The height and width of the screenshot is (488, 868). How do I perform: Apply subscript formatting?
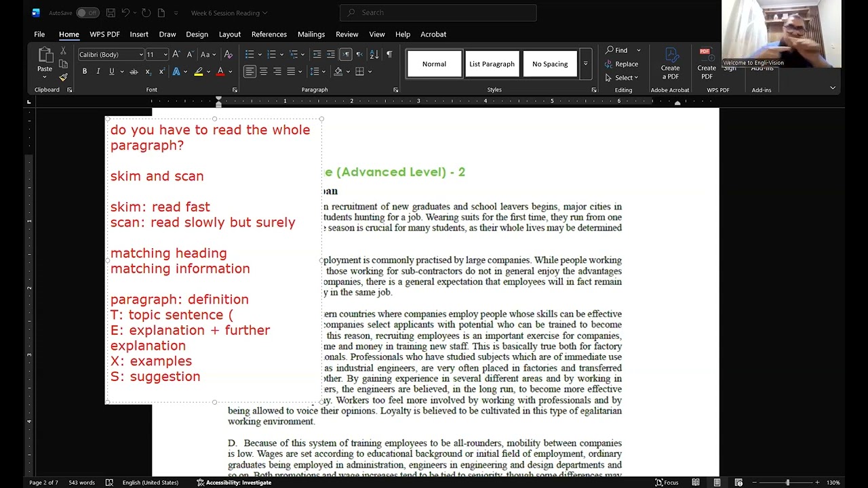click(x=149, y=71)
